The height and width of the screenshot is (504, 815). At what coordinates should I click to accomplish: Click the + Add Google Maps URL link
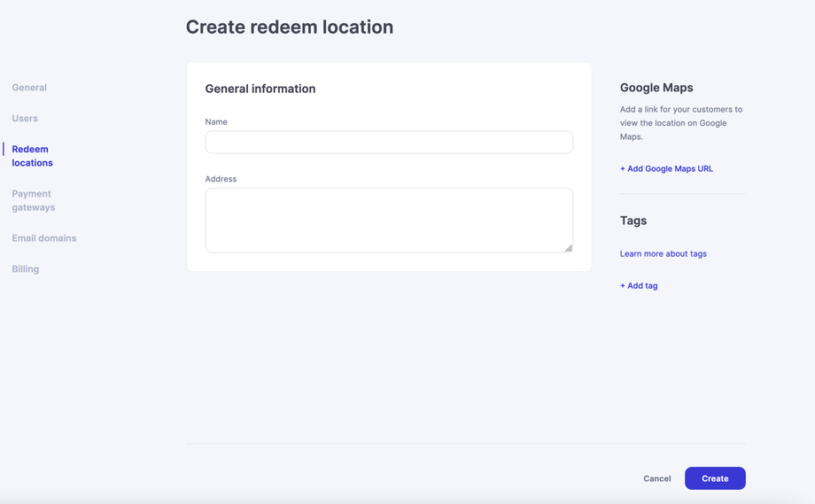666,168
